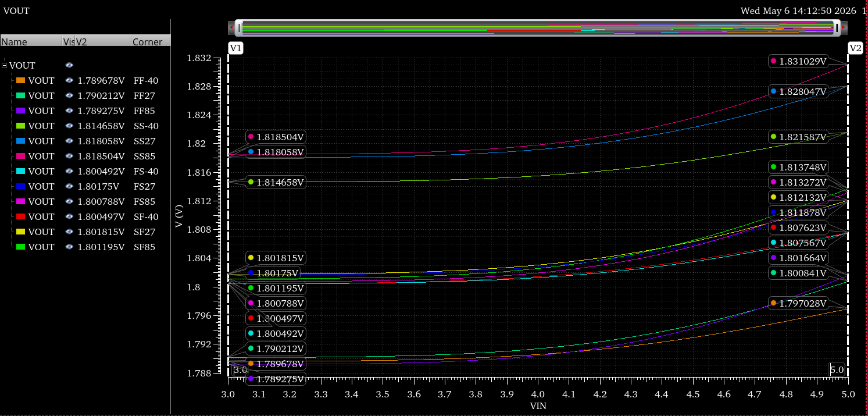Toggle visibility of the FF-40 VOUT trace

pos(69,80)
